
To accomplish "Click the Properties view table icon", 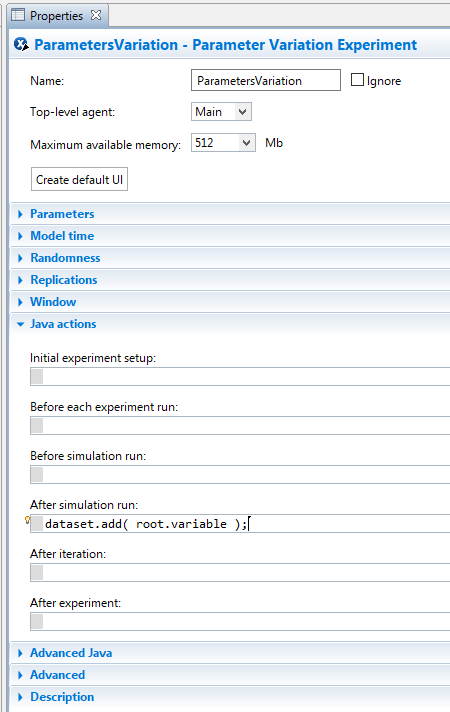I will 18,15.
